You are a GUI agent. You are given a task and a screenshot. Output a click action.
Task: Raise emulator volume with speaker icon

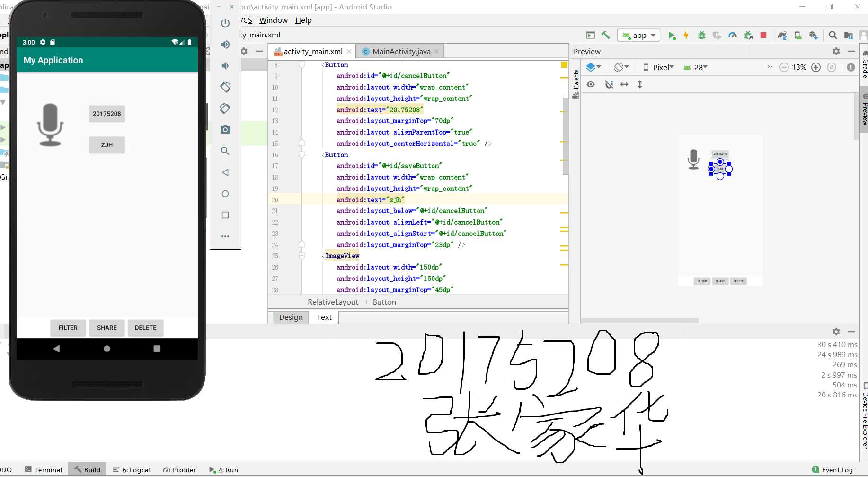(225, 45)
